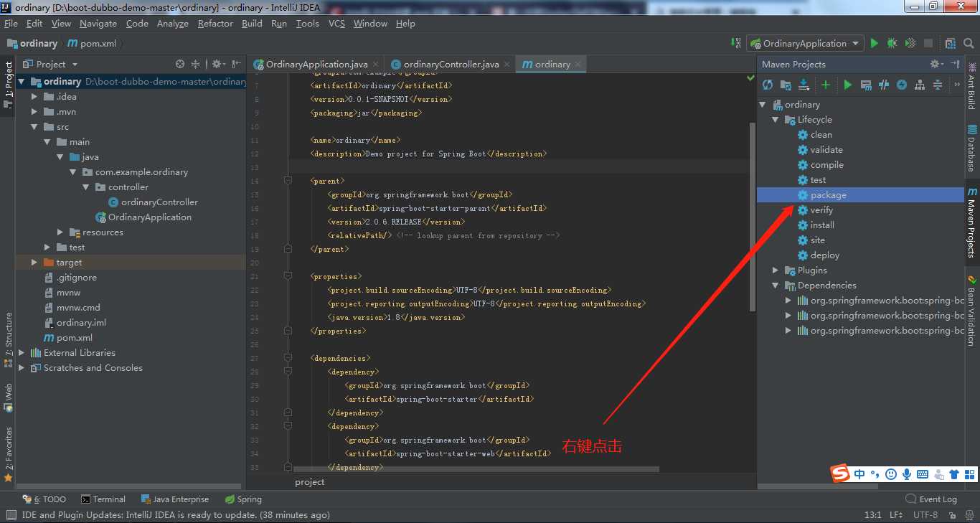
Task: Open the Refactor menu
Action: pos(215,24)
